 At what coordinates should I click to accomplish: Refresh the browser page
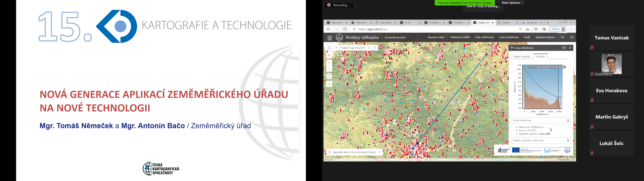coord(345,29)
